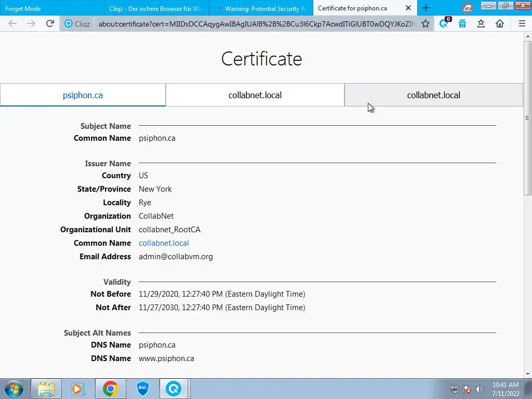
Task: Click the scrollbar down arrow
Action: click(527, 374)
